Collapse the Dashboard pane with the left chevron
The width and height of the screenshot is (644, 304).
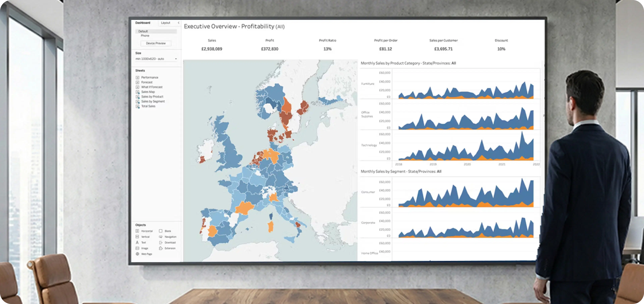pos(178,23)
